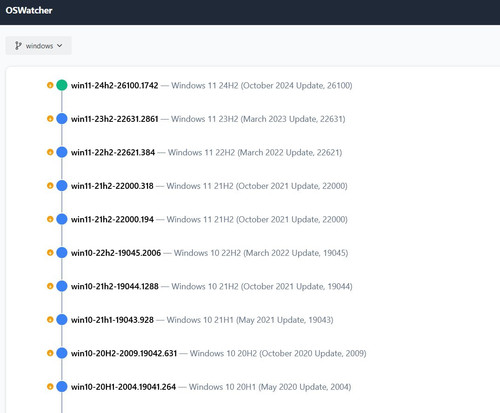Select blue timeline node for win10-22h2-19045.2006
The image size is (500, 413).
[62, 252]
